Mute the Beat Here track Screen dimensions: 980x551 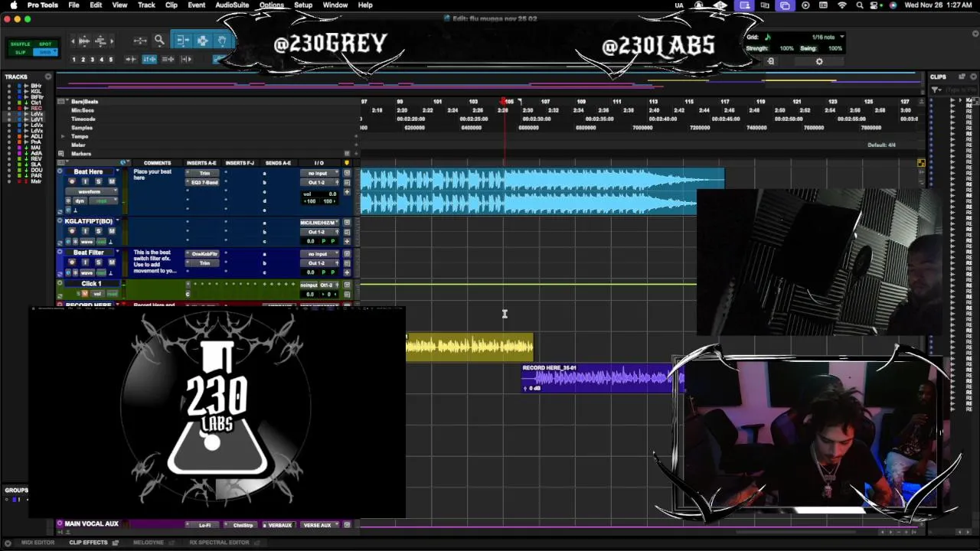click(x=111, y=181)
